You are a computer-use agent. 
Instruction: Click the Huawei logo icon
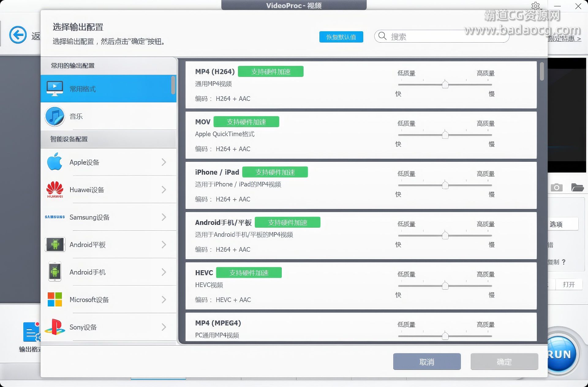[x=55, y=189]
